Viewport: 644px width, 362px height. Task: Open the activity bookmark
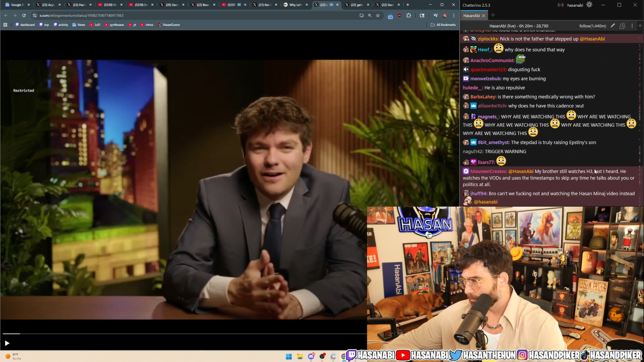pos(61,25)
